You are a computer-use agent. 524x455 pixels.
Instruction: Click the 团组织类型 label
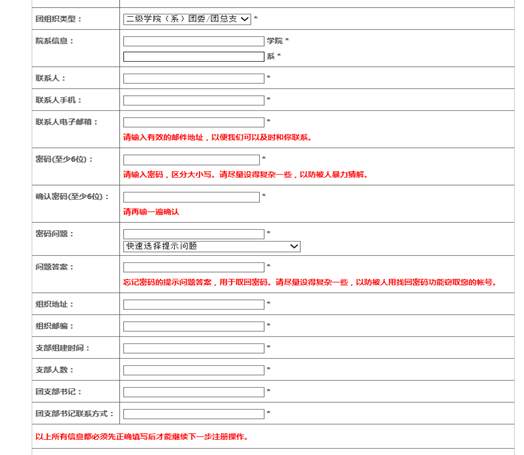58,19
